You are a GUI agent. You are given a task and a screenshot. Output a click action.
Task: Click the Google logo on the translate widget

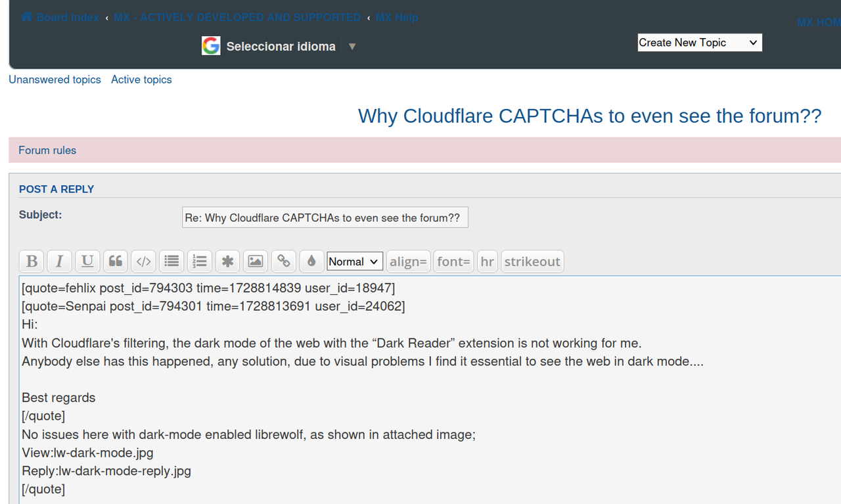click(x=211, y=46)
